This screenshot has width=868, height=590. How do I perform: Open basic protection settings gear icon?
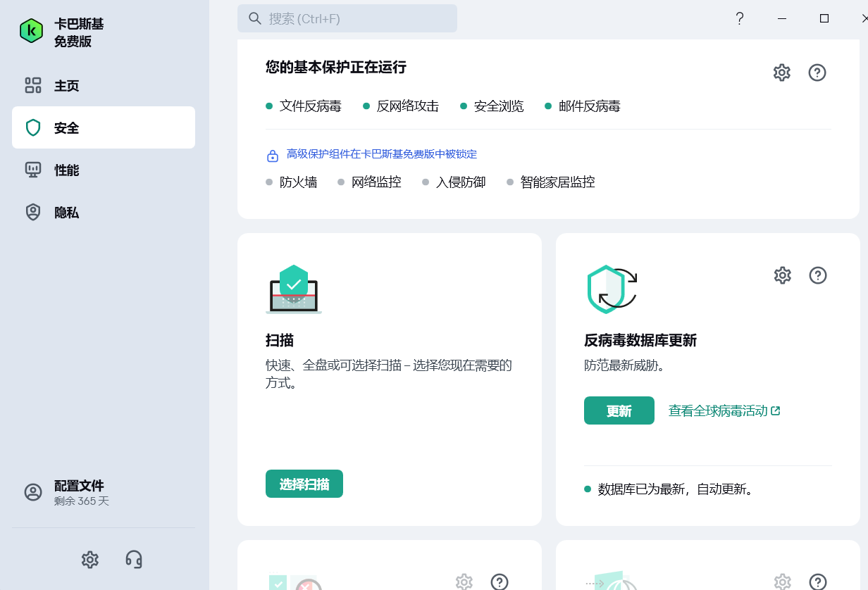[782, 73]
